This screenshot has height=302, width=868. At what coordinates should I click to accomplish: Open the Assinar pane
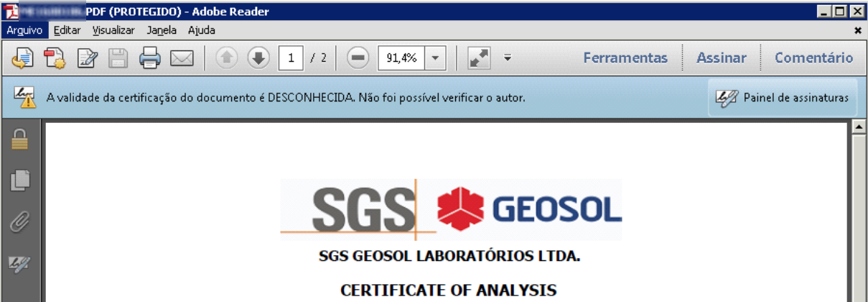point(721,58)
